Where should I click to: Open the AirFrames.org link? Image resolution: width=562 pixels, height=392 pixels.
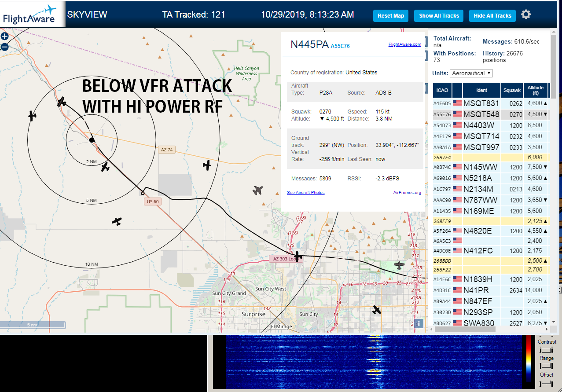[407, 193]
